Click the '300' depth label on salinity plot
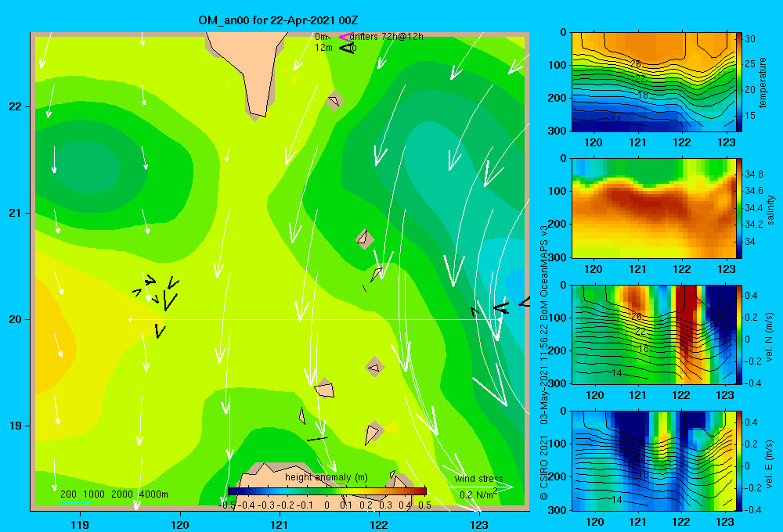This screenshot has height=532, width=783. (x=557, y=257)
